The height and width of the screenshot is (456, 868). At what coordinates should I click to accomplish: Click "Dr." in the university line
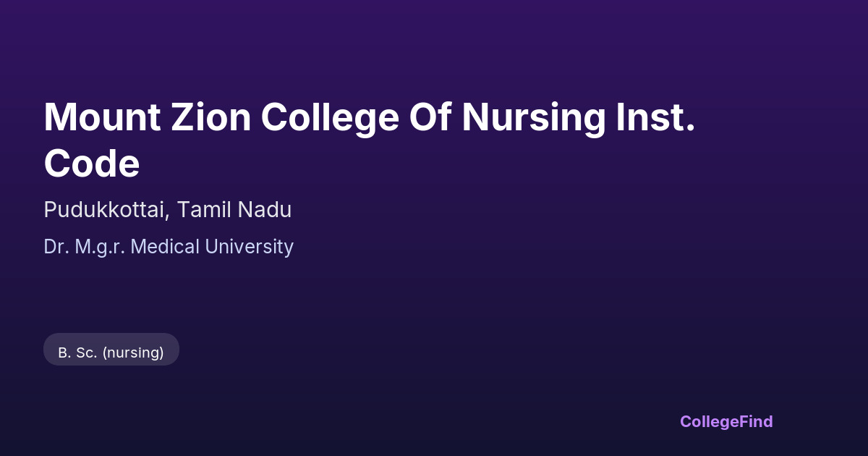pyautogui.click(x=56, y=247)
